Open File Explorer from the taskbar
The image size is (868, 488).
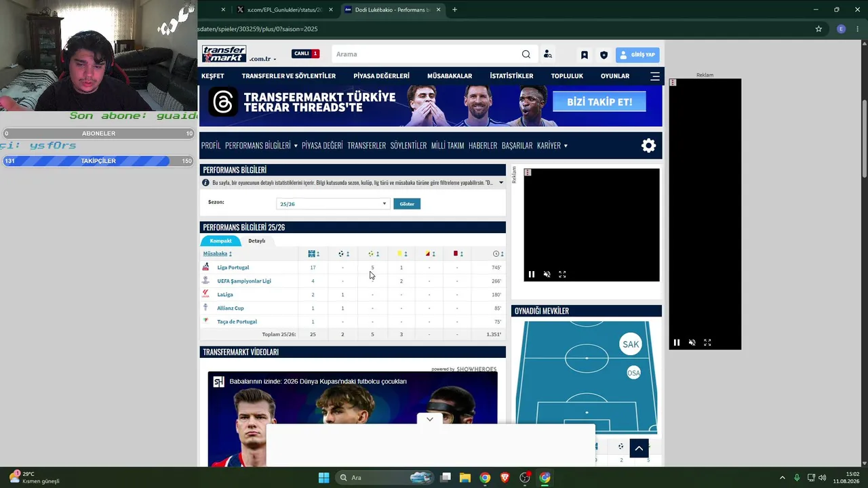point(465,478)
